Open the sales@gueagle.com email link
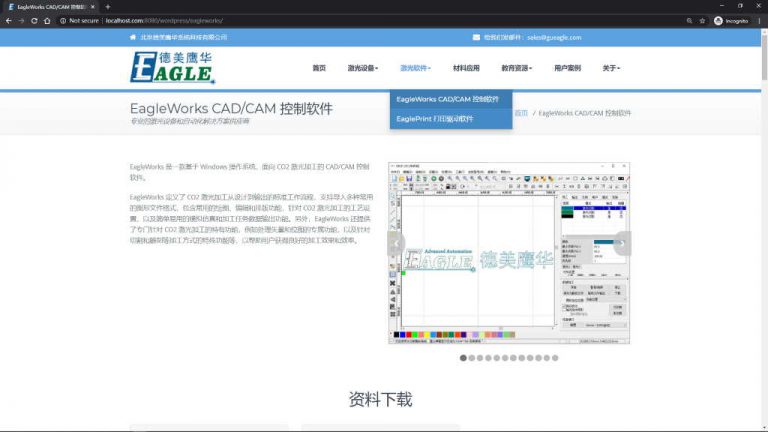The height and width of the screenshot is (432, 768). point(554,37)
